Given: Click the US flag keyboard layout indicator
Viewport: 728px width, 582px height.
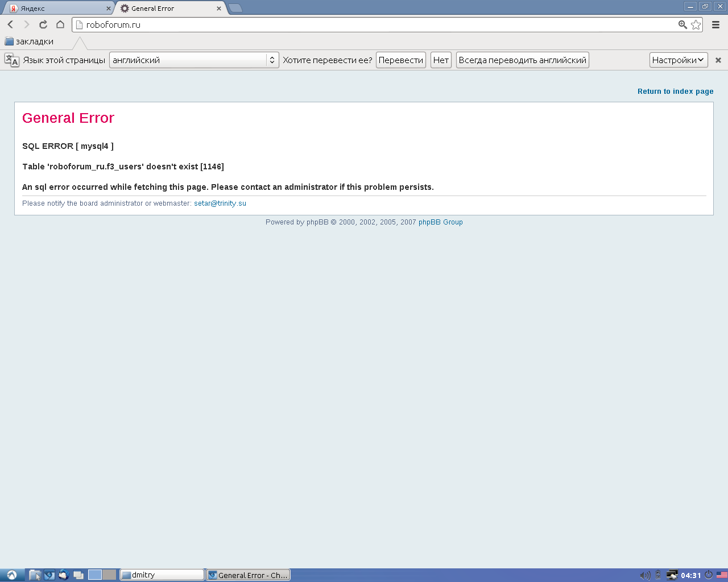Looking at the screenshot, I should (x=722, y=575).
